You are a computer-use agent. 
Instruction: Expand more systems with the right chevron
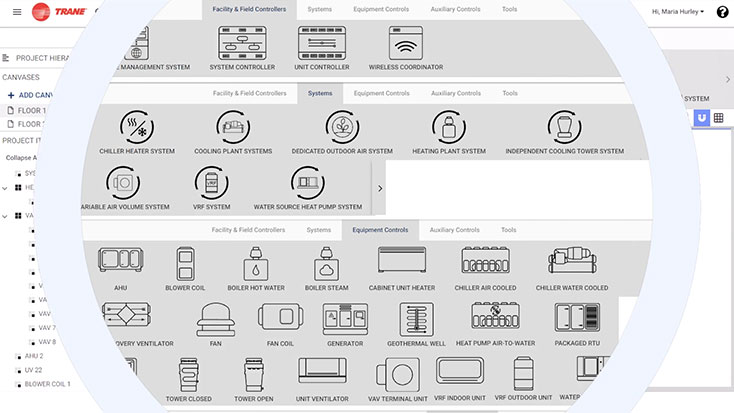[x=379, y=188]
